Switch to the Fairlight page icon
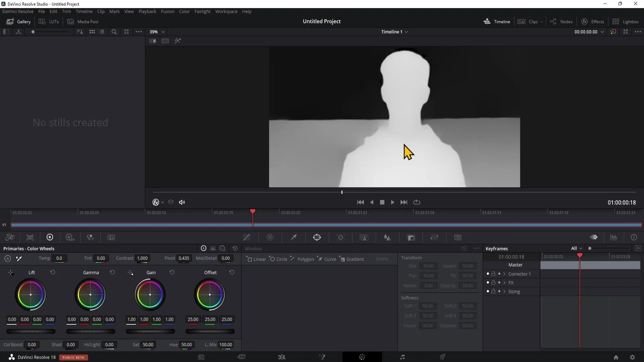This screenshot has width=644, height=362. pyautogui.click(x=402, y=357)
